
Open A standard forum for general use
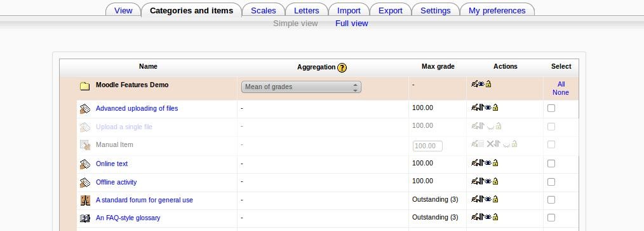144,200
